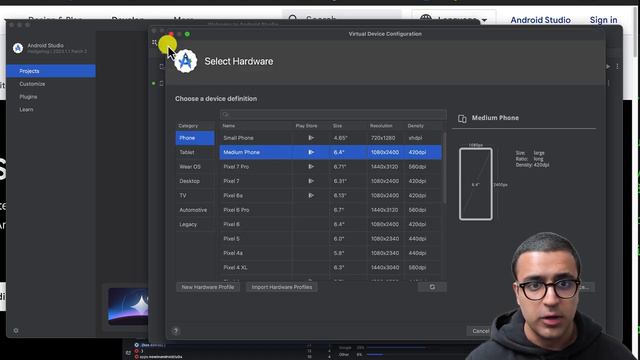Choose the Pixel 7 device row

tap(331, 181)
